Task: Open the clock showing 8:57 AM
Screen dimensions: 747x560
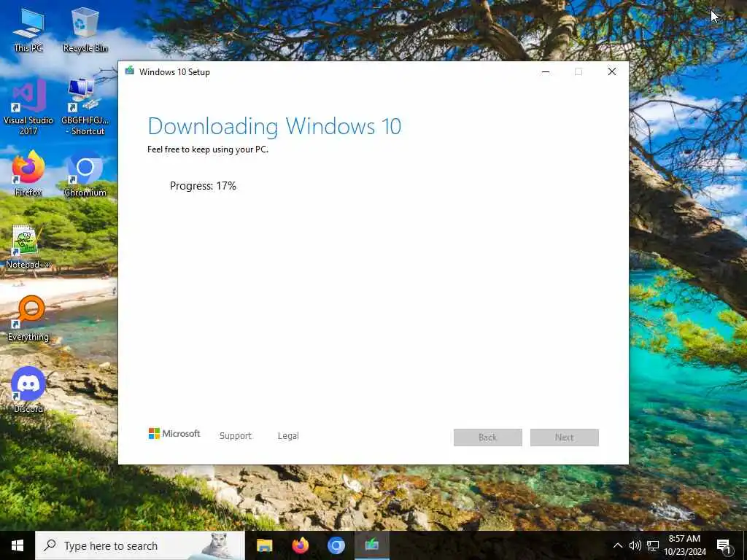Action: (x=684, y=545)
